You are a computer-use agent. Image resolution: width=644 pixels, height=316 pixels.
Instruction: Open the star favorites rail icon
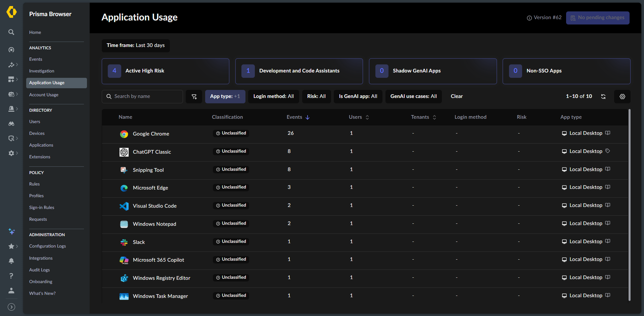click(11, 247)
